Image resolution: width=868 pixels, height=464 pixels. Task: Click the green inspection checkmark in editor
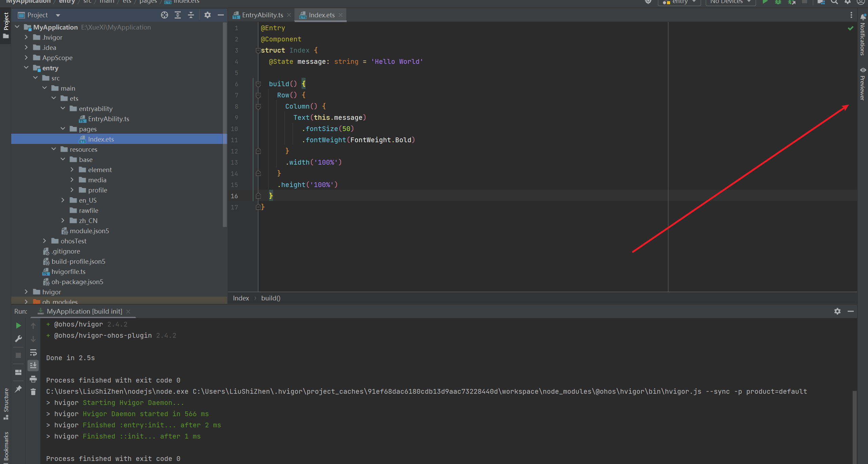click(x=851, y=28)
